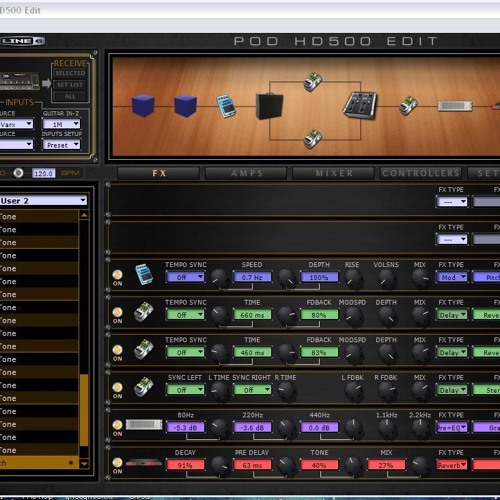Select the blue mod pedal in signal chain
The height and width of the screenshot is (500, 500).
(x=226, y=106)
